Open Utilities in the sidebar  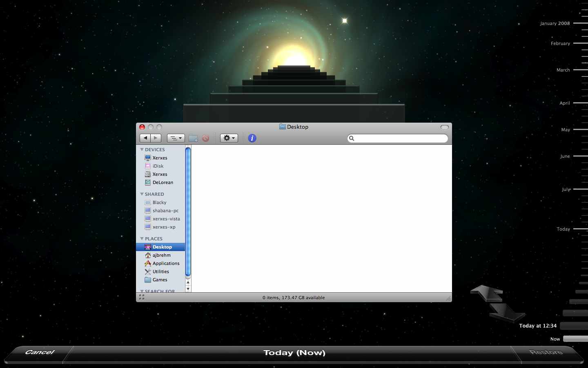(x=161, y=272)
